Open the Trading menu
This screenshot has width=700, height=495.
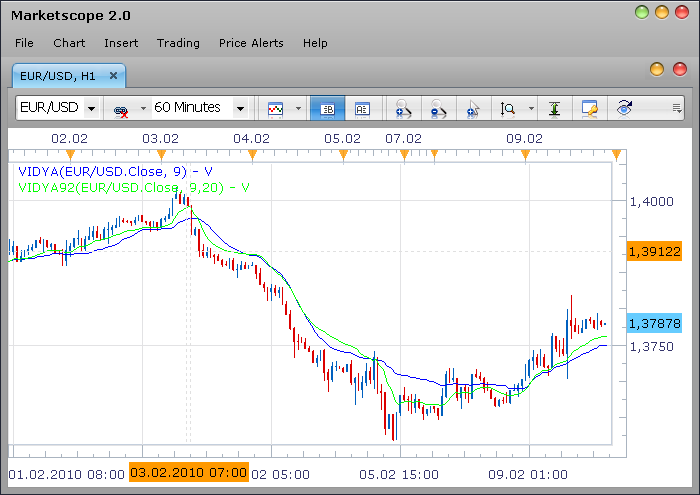pyautogui.click(x=178, y=43)
